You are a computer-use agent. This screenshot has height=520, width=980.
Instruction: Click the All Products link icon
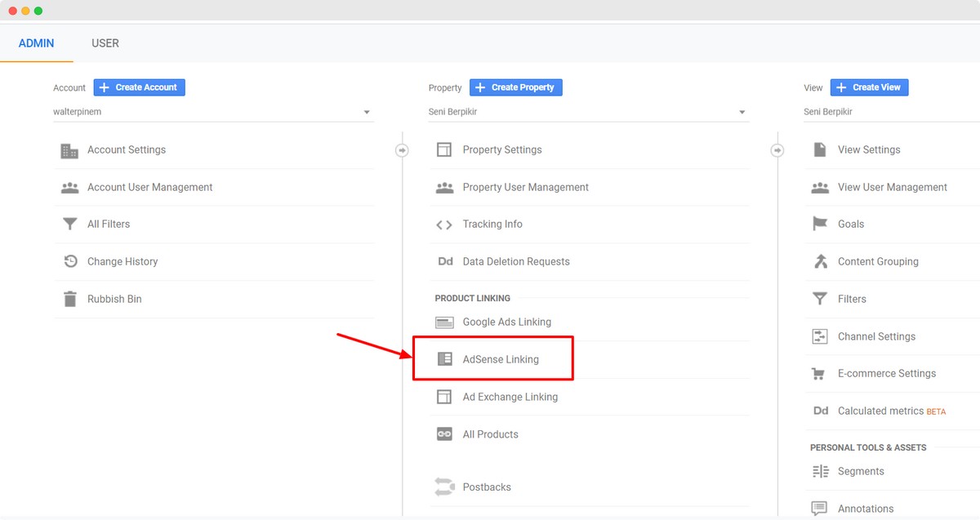click(444, 434)
